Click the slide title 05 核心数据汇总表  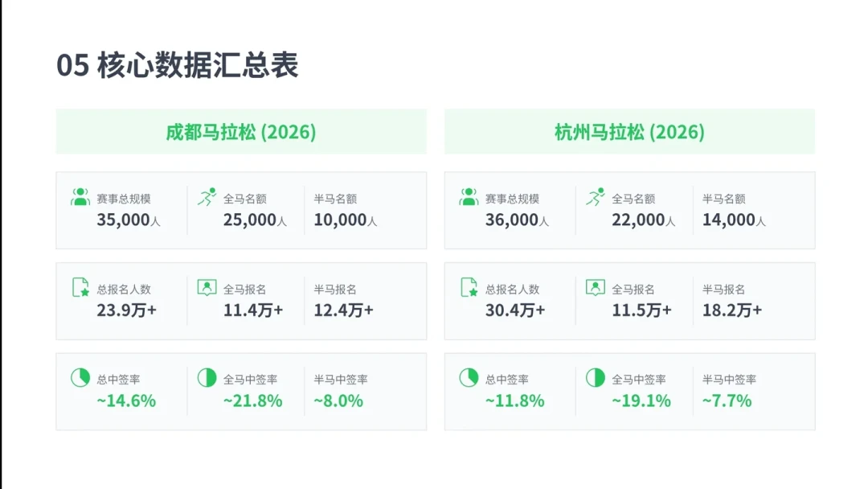[177, 65]
